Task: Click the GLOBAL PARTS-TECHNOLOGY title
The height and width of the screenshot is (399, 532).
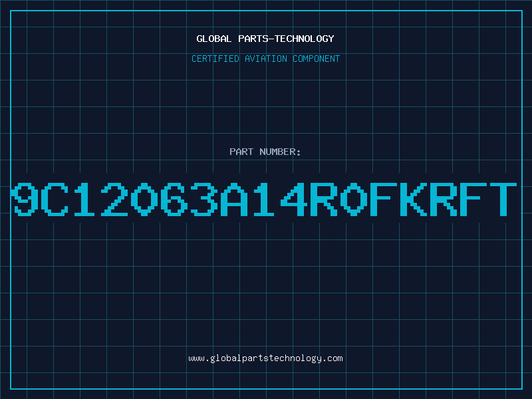Action: pyautogui.click(x=265, y=39)
